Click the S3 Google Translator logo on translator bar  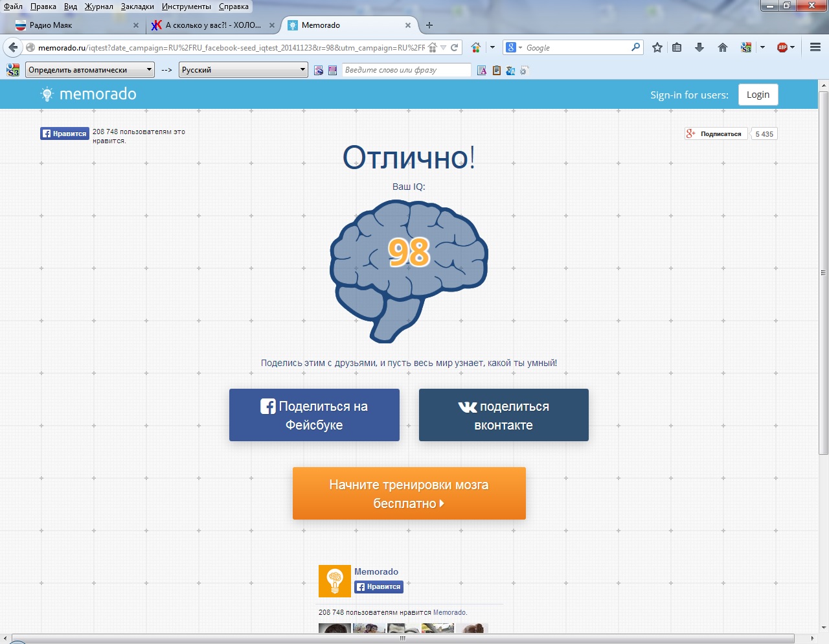13,70
